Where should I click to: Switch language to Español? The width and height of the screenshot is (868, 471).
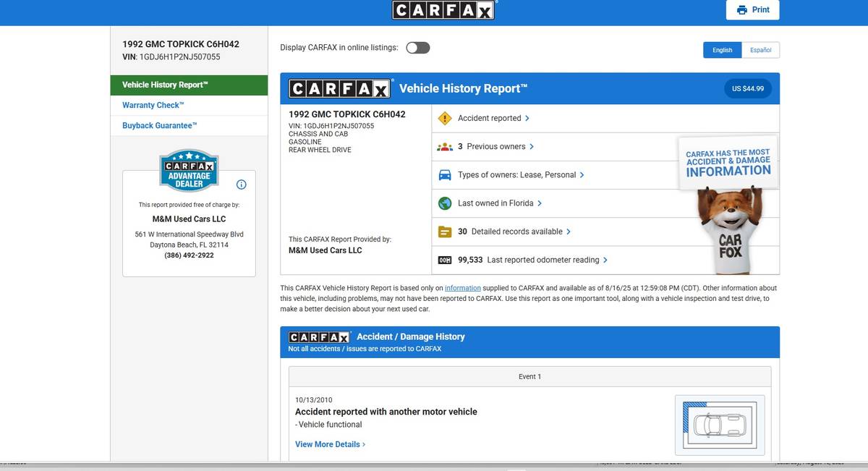tap(760, 50)
